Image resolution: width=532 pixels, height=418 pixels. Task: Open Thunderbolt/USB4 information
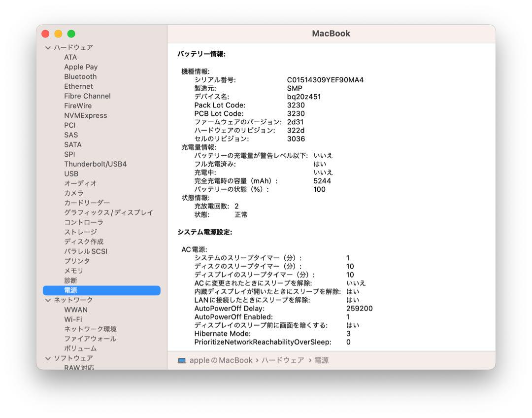[96, 164]
